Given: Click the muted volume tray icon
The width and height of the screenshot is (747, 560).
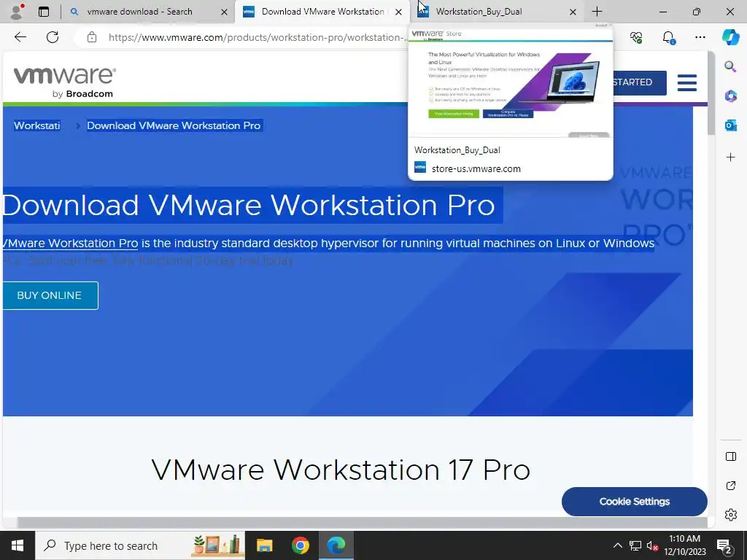Looking at the screenshot, I should tap(653, 545).
